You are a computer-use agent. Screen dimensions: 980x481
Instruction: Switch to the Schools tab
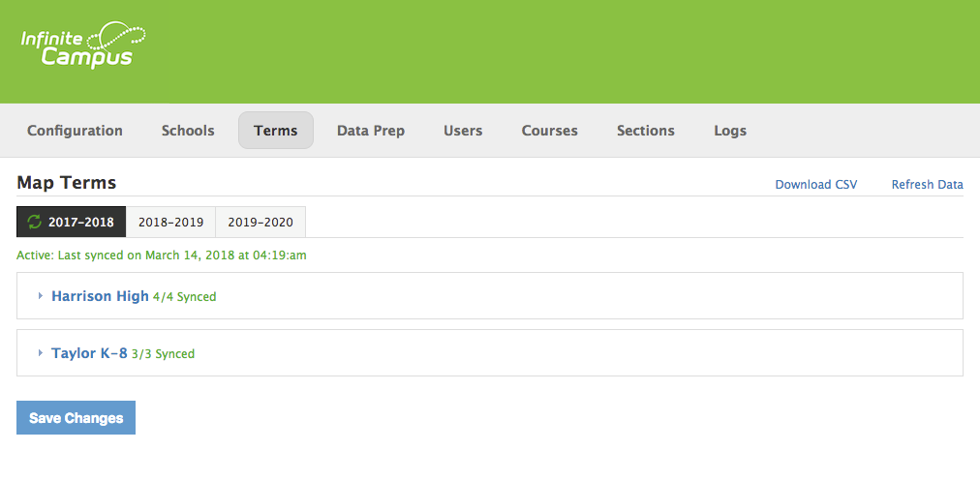tap(188, 131)
